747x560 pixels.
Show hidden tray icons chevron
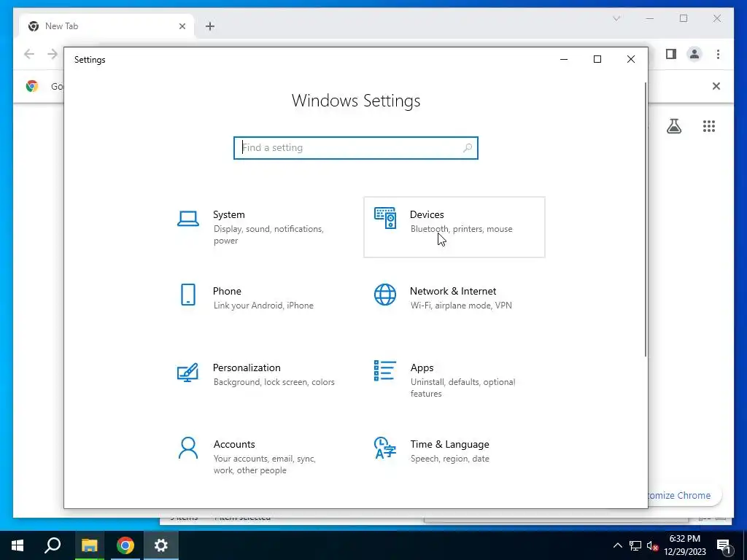click(617, 545)
